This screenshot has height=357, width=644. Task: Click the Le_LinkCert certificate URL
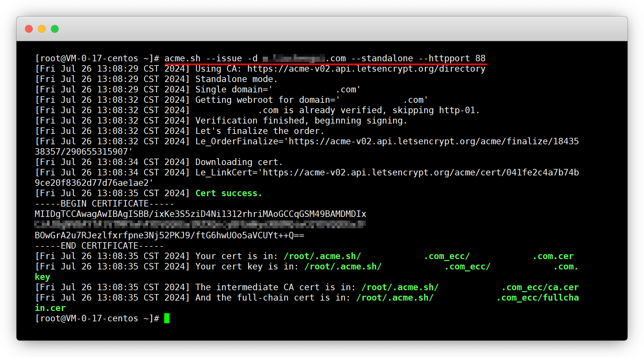(420, 173)
